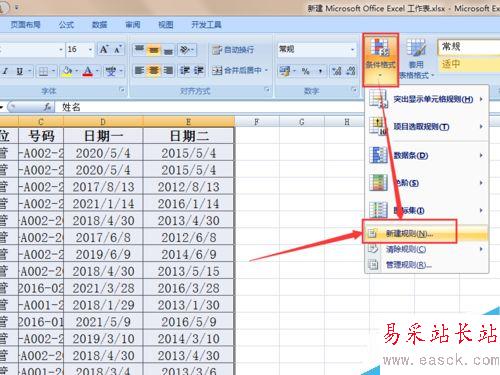Apply the 常规 cell style
This screenshot has width=500, height=375.
[469, 47]
